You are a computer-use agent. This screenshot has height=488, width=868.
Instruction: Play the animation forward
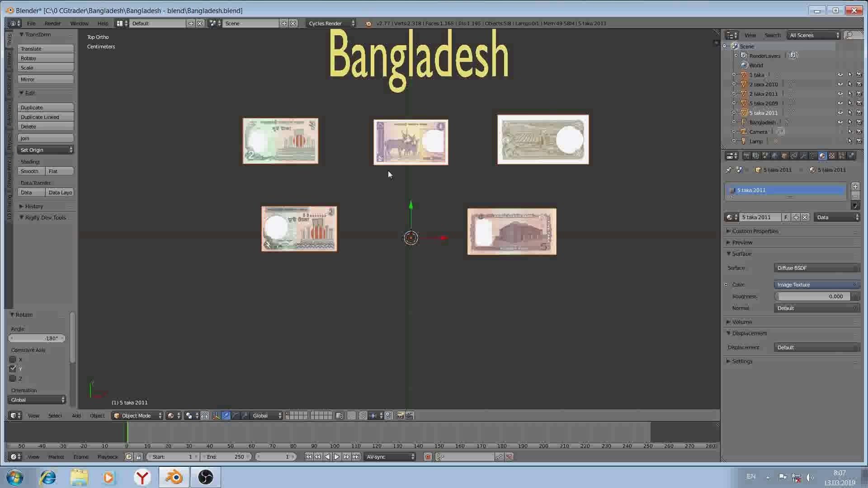337,457
